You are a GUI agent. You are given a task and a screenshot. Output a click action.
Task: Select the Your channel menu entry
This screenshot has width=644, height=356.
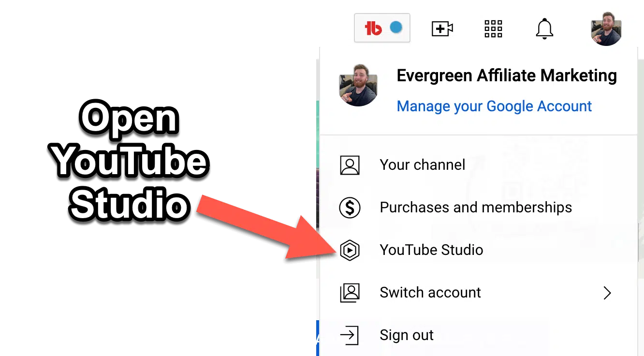point(479,165)
